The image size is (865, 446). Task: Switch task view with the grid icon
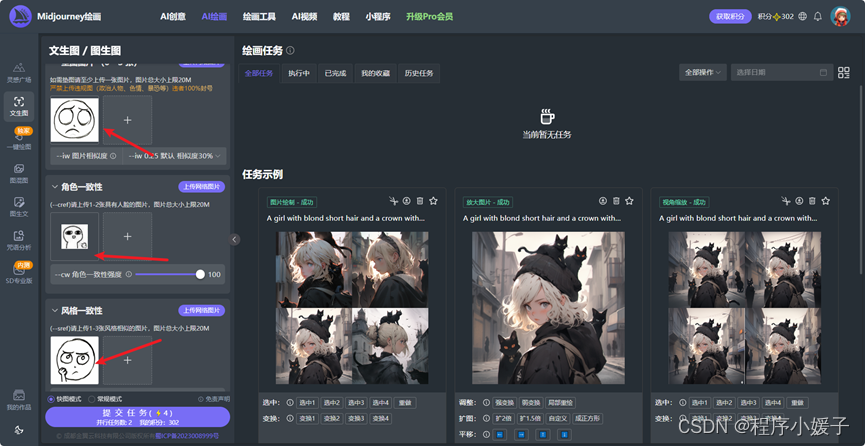coord(843,72)
